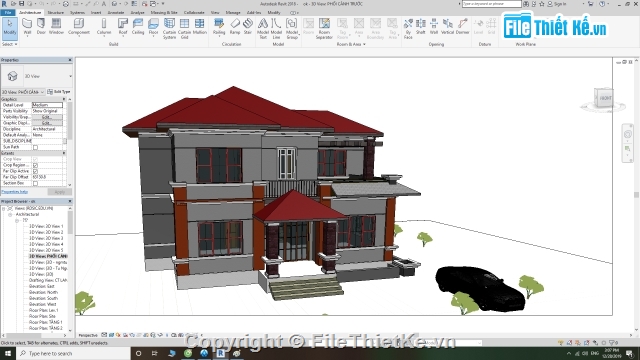The width and height of the screenshot is (640, 360).
Task: Click the Wall opening tool
Action: click(x=434, y=27)
